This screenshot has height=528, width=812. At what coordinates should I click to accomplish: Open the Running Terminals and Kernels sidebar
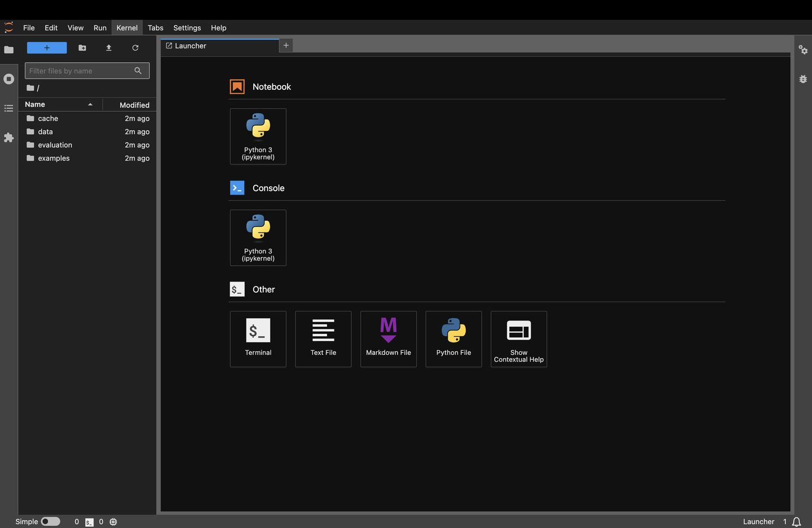tap(8, 79)
